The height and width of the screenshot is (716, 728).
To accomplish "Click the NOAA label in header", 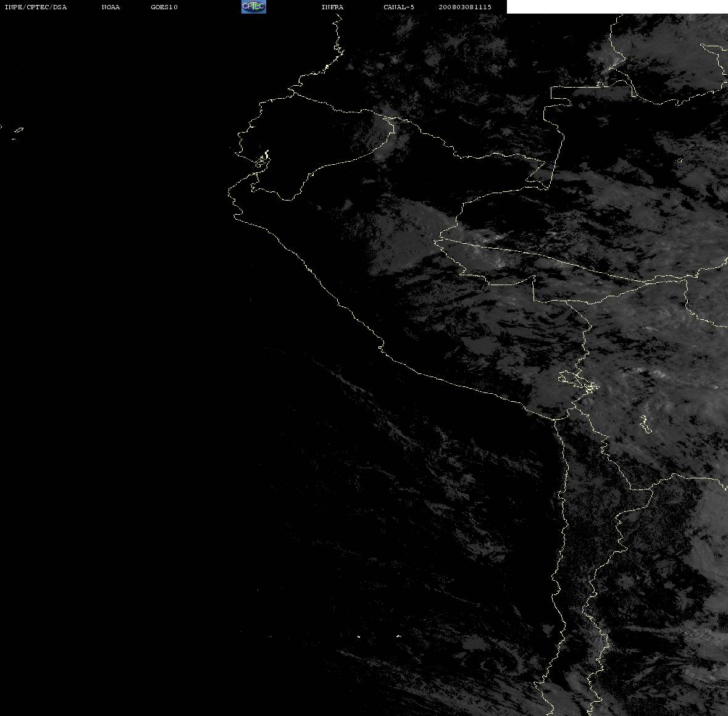I will pos(111,7).
